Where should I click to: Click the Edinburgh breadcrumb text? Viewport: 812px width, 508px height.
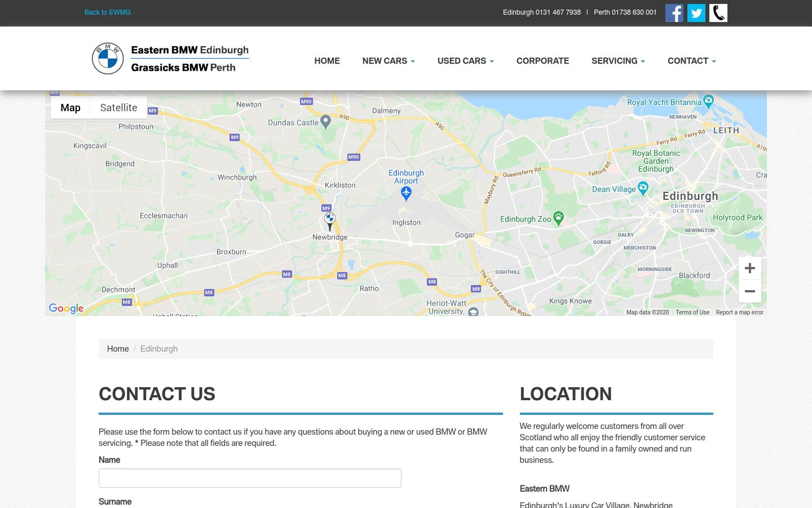tap(159, 349)
